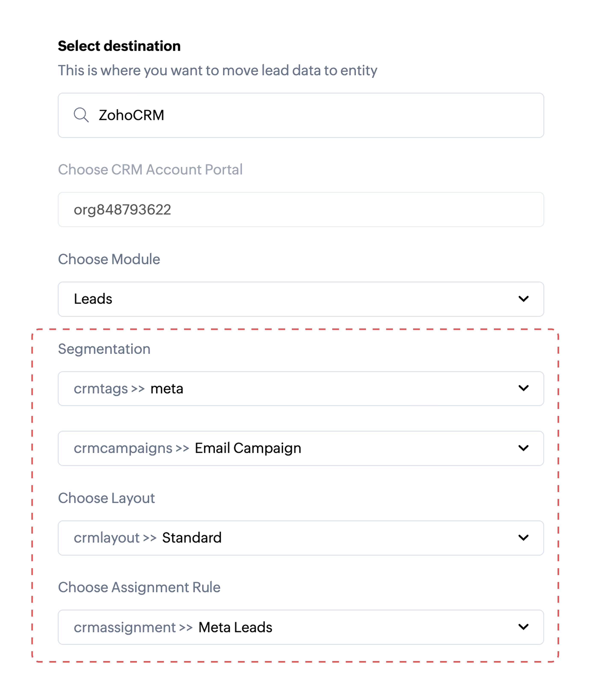Viewport: 616px width, 682px height.
Task: Click the chevron on the crmassignment row
Action: [x=523, y=627]
